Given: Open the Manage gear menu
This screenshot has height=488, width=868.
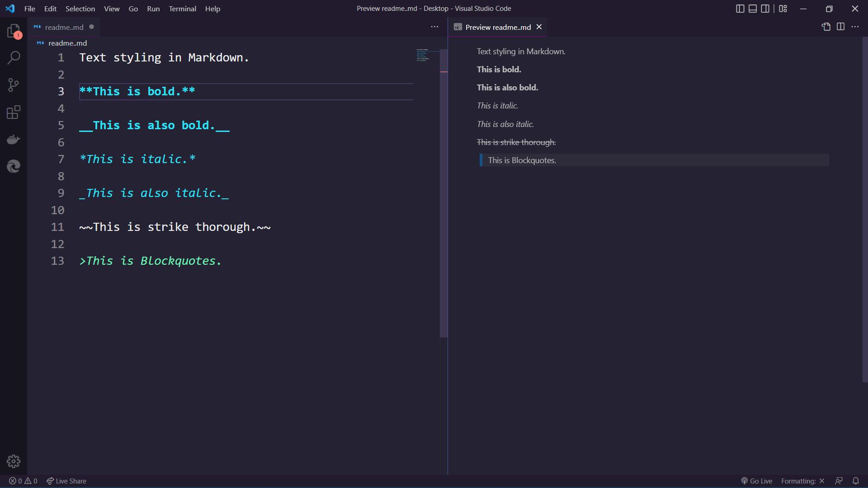Looking at the screenshot, I should (x=14, y=461).
